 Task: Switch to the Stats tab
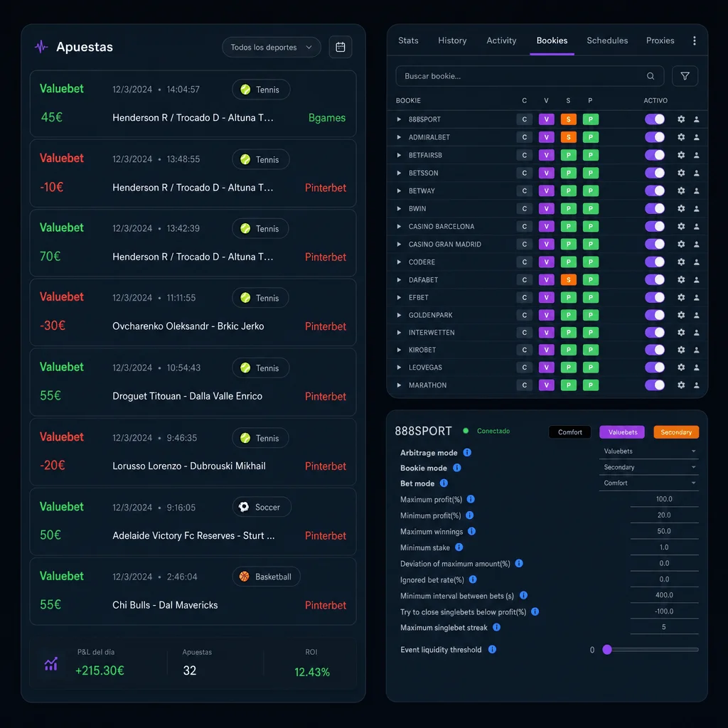[x=408, y=41]
